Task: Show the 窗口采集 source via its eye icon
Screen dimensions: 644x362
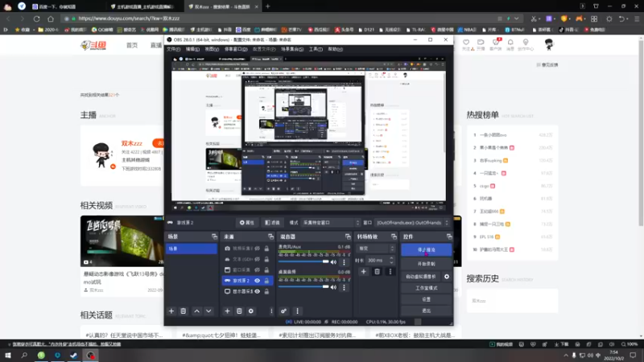Action: click(x=257, y=269)
